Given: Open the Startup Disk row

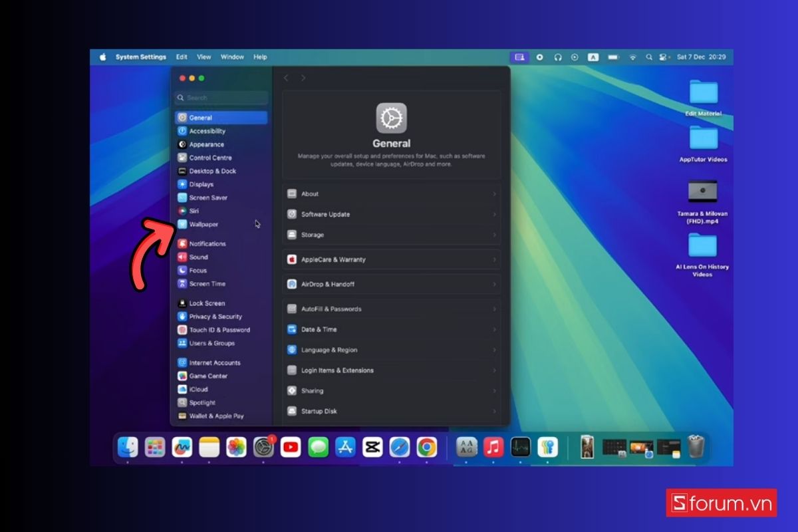Looking at the screenshot, I should tap(392, 411).
